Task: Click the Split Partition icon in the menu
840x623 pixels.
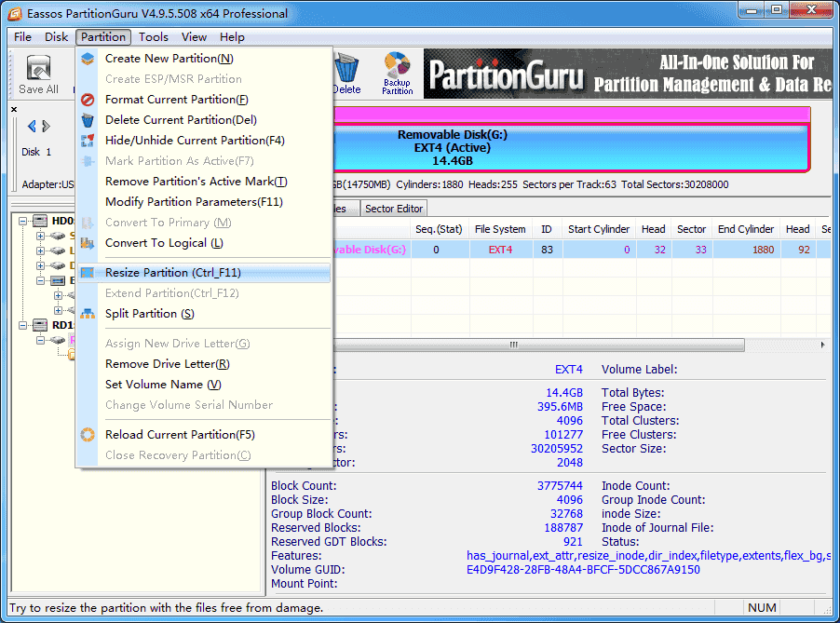Action: click(x=87, y=315)
